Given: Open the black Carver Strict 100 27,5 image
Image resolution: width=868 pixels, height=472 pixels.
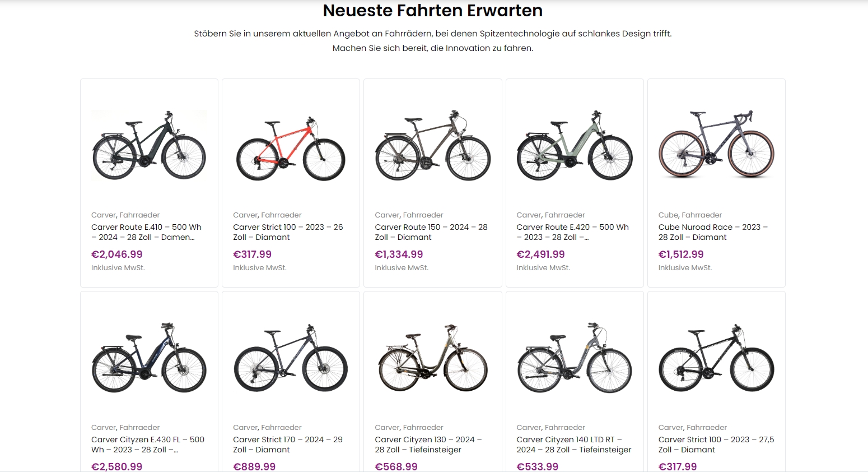Looking at the screenshot, I should tap(716, 357).
